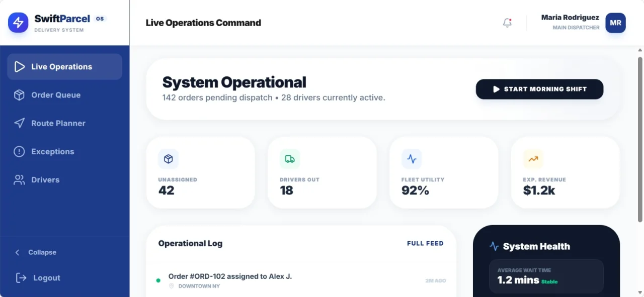644x297 pixels.
Task: Open the Route Planner page
Action: pos(64,123)
